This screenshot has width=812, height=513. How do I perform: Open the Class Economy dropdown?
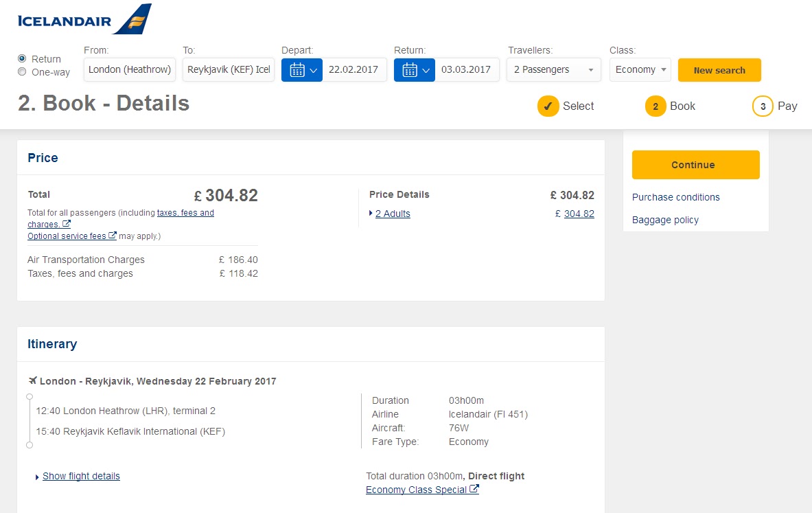[640, 70]
